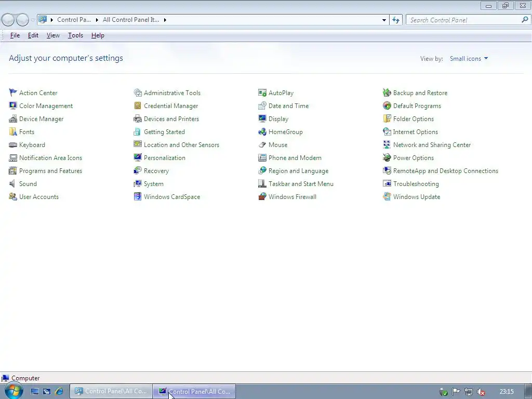The image size is (532, 399).
Task: Click the Devices and Printers icon
Action: [x=137, y=119]
